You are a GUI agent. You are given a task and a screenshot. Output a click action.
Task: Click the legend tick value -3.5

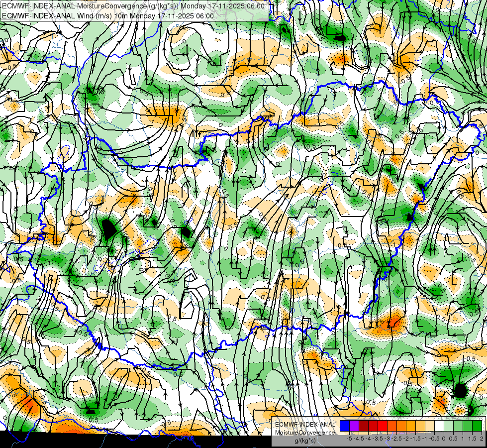tap(379, 439)
